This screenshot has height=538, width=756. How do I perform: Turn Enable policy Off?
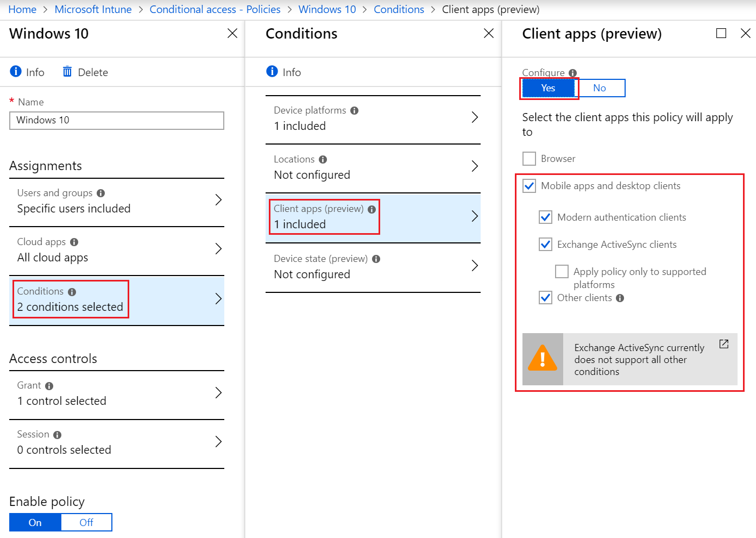[x=86, y=522]
